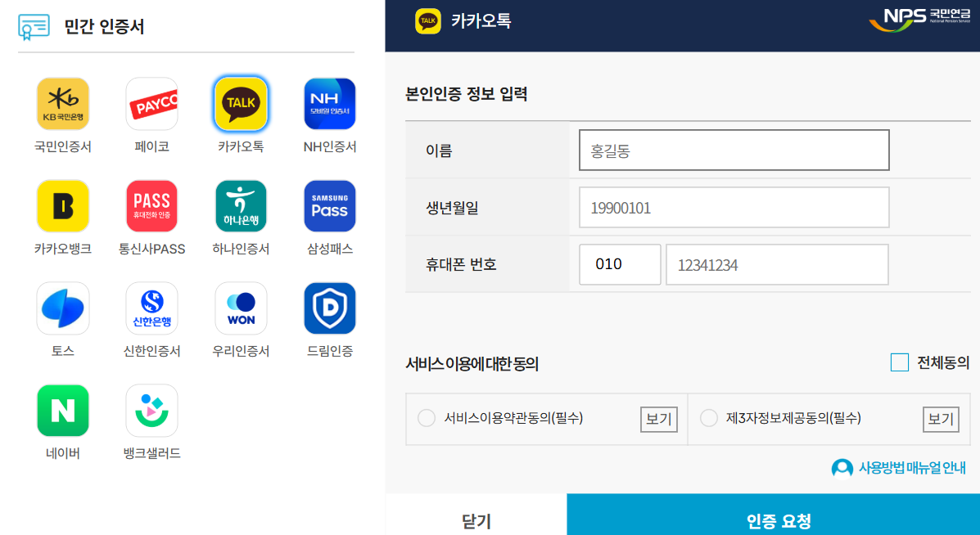Select the 토스 icon
The height and width of the screenshot is (535, 980).
(62, 308)
